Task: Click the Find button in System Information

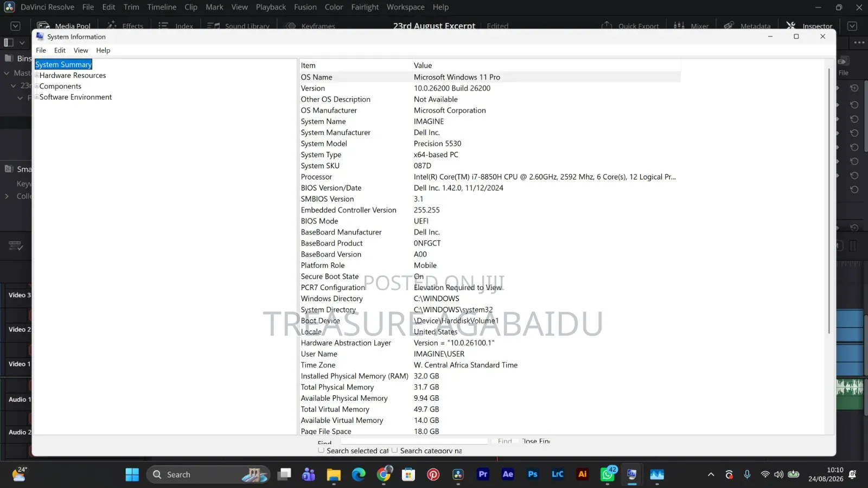Action: pos(505,441)
